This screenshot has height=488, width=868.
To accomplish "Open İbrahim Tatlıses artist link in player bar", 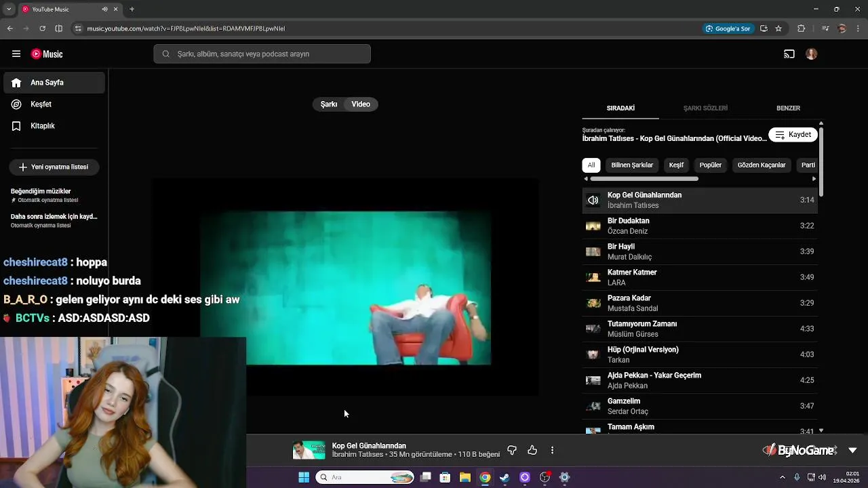I will 357,454.
